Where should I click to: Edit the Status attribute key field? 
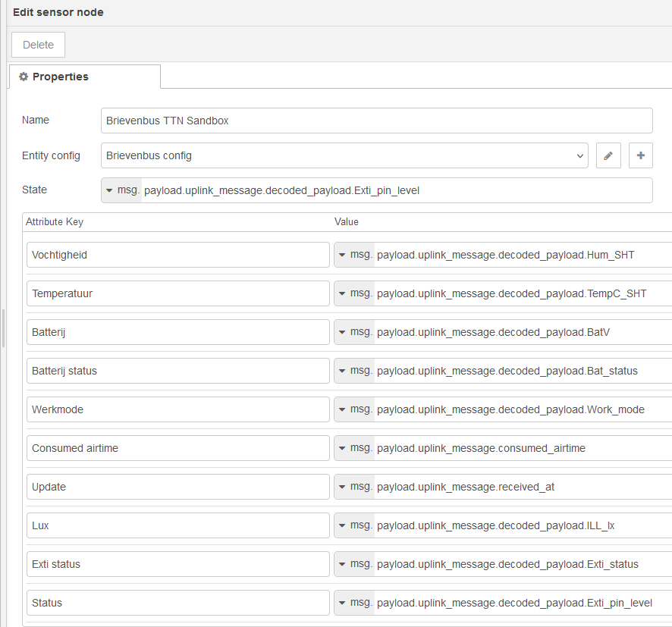177,603
